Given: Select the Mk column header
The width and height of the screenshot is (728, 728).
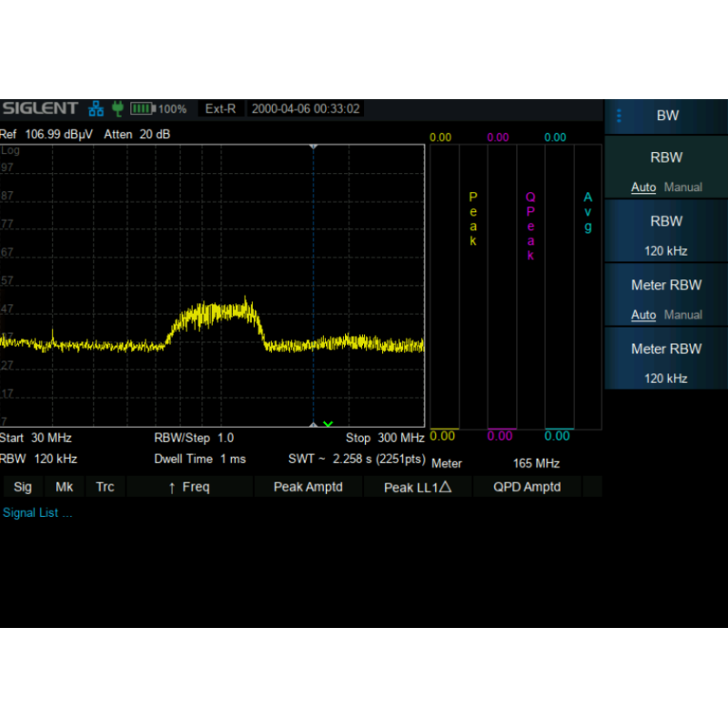Looking at the screenshot, I should 65,487.
